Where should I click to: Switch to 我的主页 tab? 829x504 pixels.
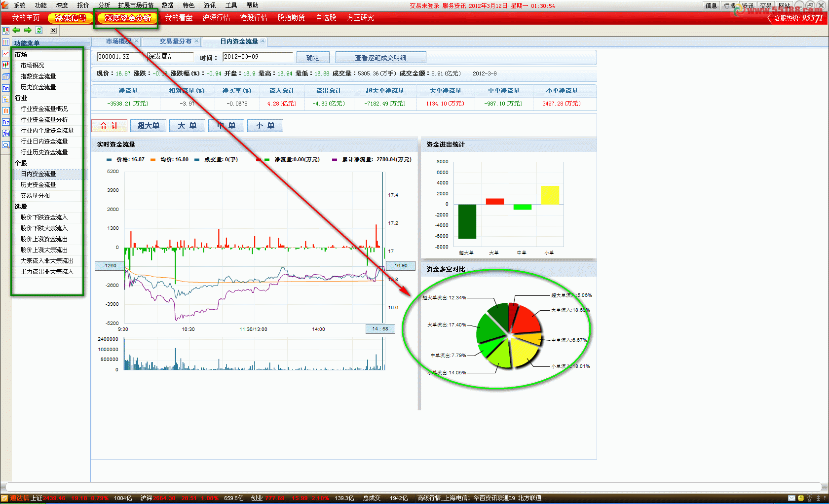coord(26,18)
